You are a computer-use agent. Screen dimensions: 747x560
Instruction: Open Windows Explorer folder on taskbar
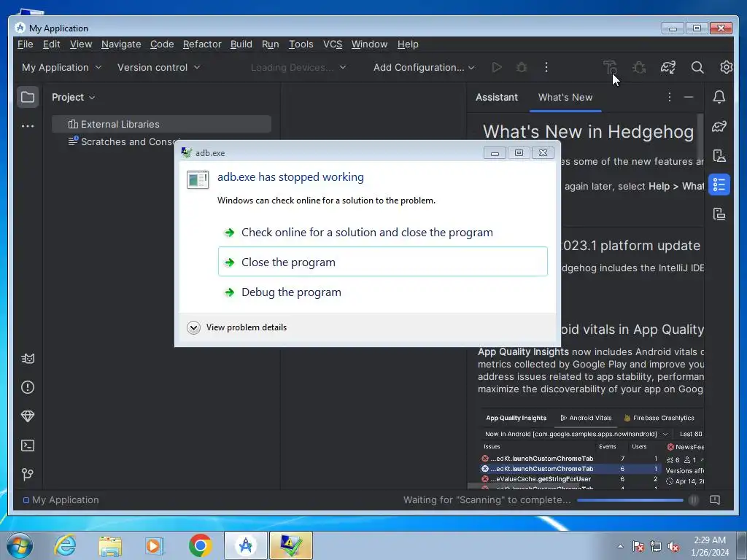[x=110, y=545]
